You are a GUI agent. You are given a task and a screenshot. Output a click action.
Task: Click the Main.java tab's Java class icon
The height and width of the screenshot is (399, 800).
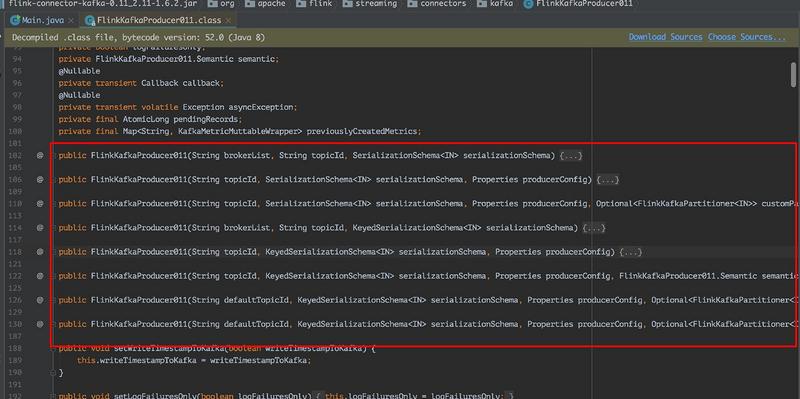(15, 20)
